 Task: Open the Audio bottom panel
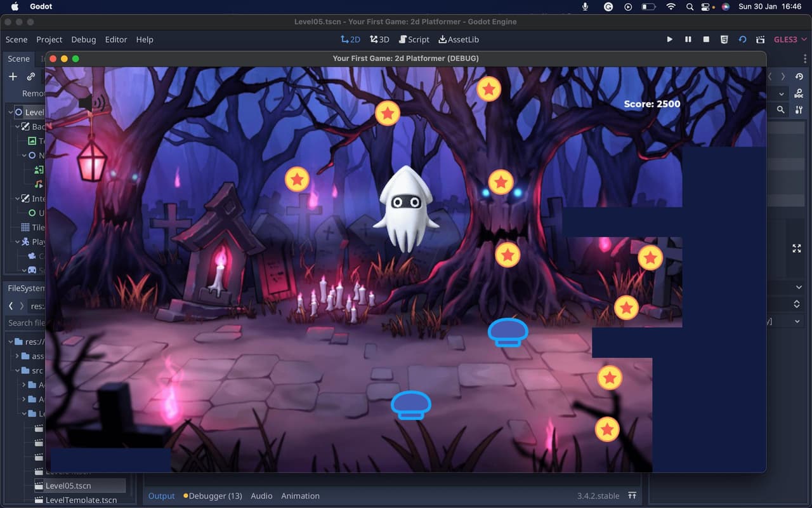click(x=261, y=496)
